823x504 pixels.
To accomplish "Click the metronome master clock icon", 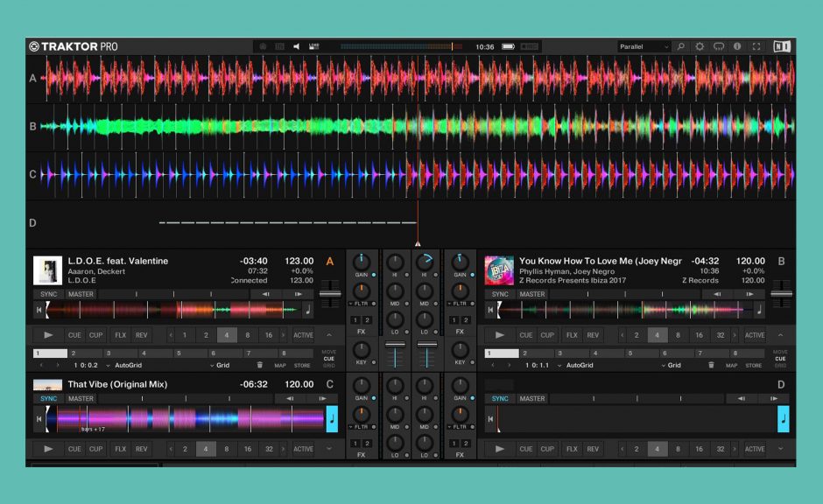I will (262, 45).
